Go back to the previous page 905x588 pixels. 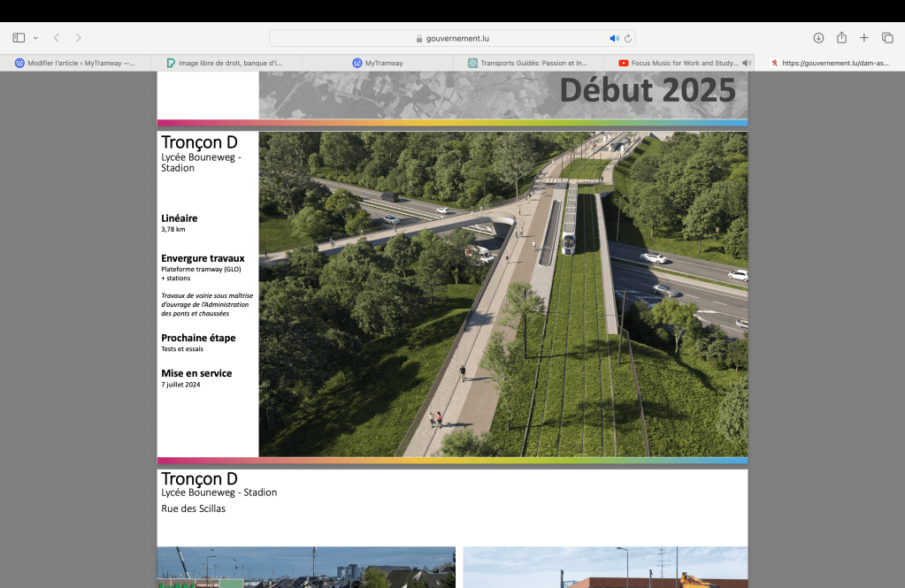pos(57,38)
